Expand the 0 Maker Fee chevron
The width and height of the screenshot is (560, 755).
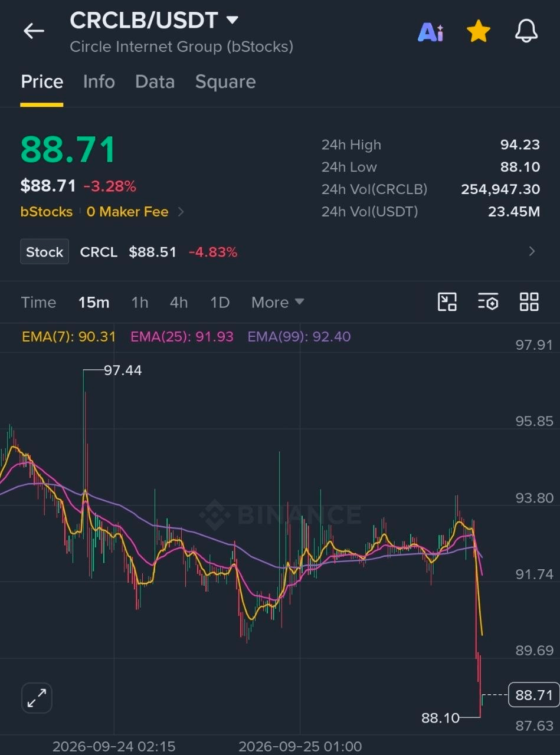pos(181,212)
